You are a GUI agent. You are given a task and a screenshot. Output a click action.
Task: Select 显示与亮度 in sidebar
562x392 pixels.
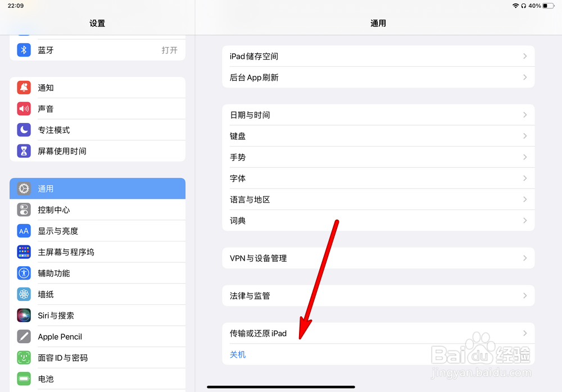point(97,231)
